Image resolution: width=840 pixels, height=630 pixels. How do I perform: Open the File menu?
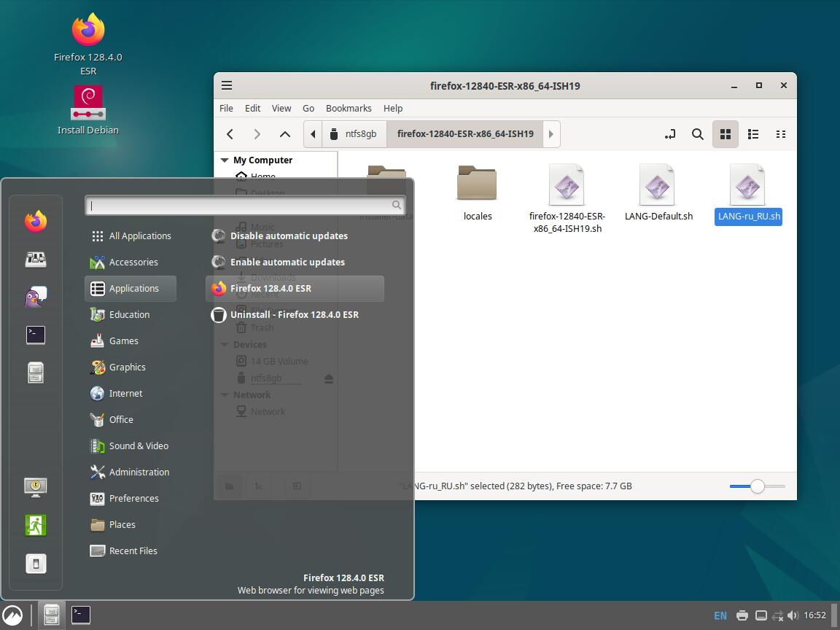coord(226,108)
